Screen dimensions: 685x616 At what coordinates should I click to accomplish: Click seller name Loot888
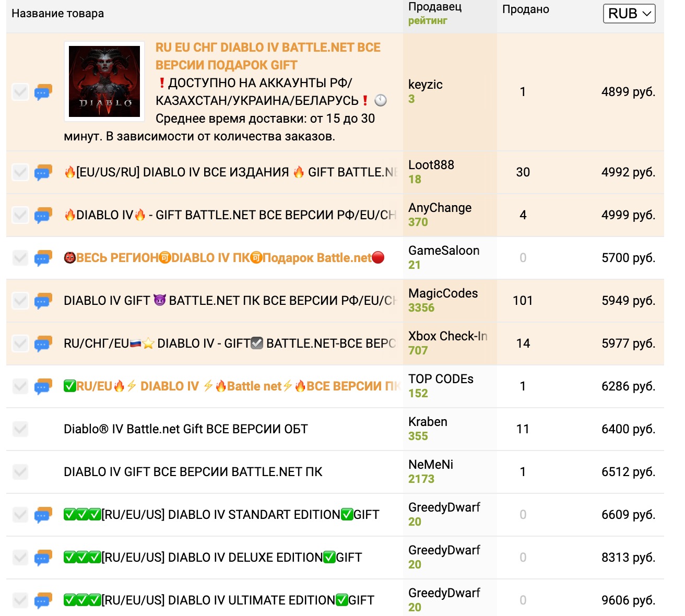point(431,165)
